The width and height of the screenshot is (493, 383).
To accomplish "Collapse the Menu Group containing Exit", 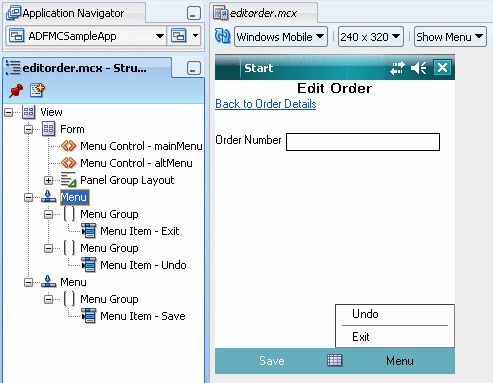I will pyautogui.click(x=49, y=214).
